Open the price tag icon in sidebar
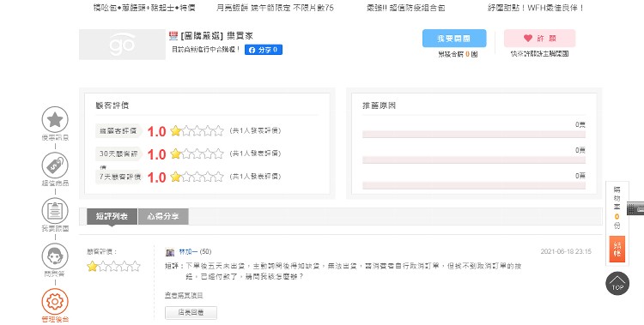 coord(55,166)
